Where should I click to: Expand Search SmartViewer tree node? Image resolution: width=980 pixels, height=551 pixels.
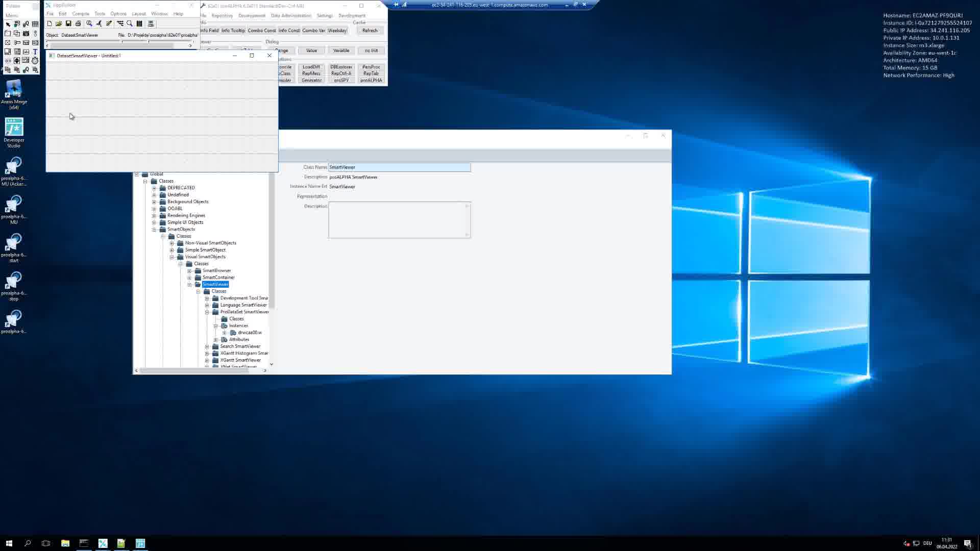(x=207, y=346)
